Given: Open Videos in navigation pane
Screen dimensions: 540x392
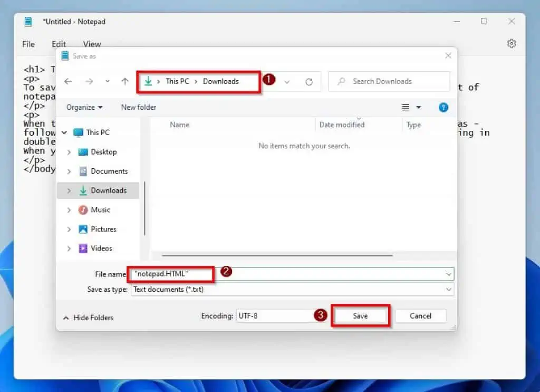Looking at the screenshot, I should coord(101,248).
